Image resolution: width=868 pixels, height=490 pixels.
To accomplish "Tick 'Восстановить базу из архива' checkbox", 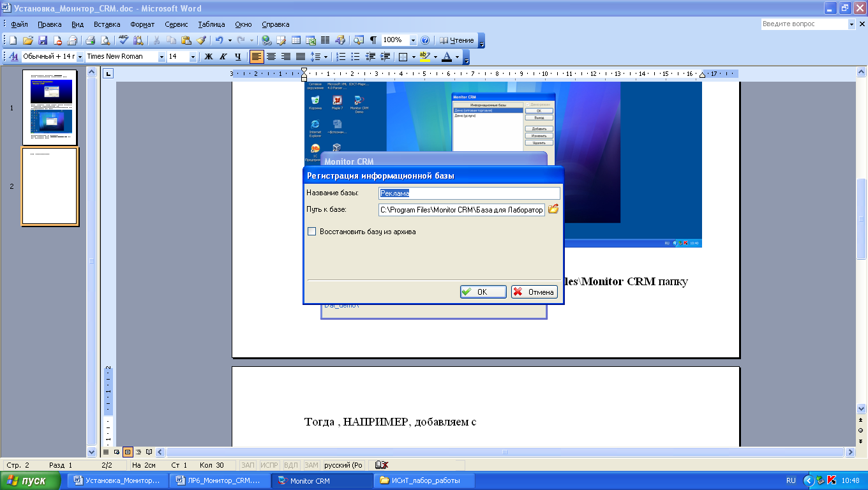I will (311, 232).
